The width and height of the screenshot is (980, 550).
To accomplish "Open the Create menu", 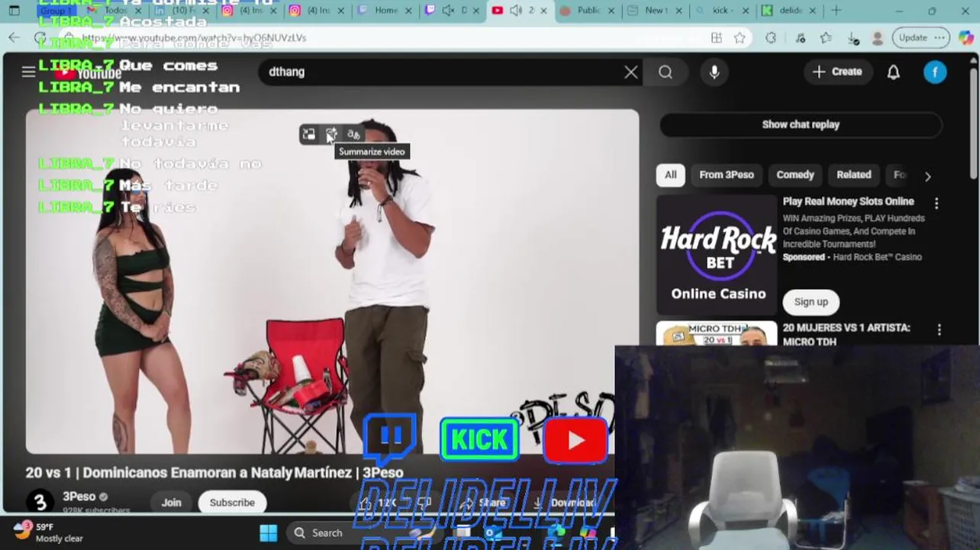I will (x=837, y=72).
